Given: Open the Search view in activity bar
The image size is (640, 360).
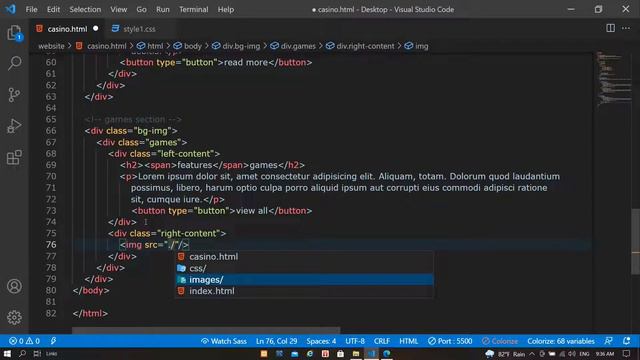Looking at the screenshot, I should coord(14,63).
